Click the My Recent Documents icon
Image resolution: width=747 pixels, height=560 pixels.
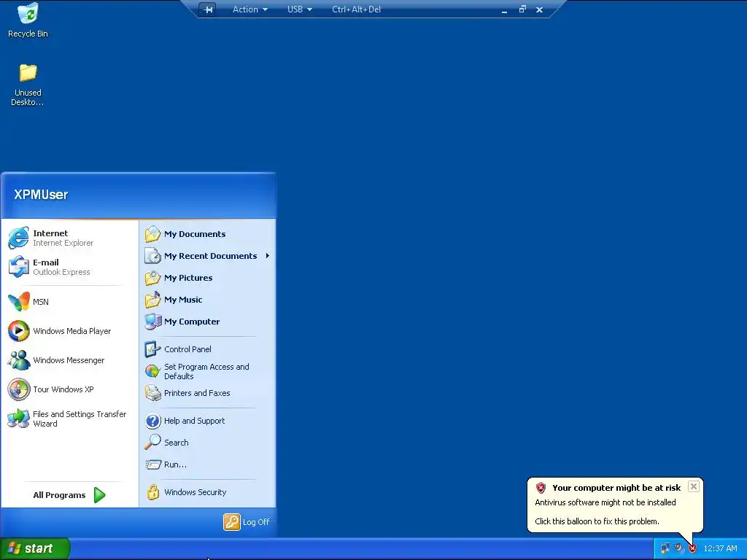[x=153, y=256]
